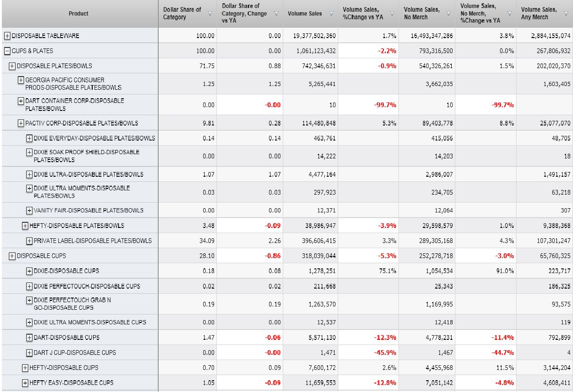Collapse the CUPS & PLATES row
Screen dimensions: 573x392
pyautogui.click(x=8, y=51)
